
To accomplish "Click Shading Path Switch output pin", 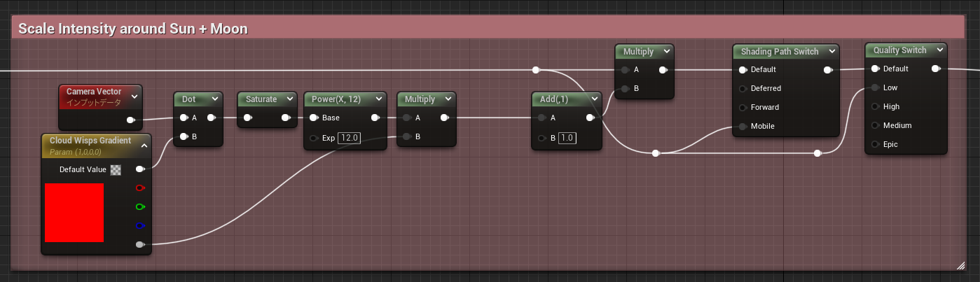I will pyautogui.click(x=828, y=69).
